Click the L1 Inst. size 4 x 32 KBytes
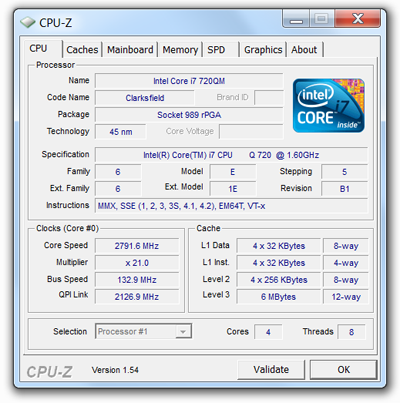The image size is (400, 403). (x=279, y=263)
